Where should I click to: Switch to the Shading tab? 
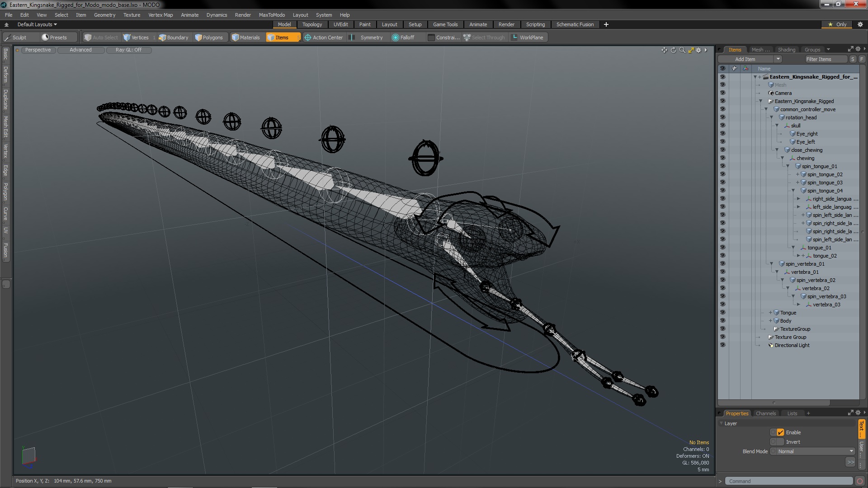point(786,50)
